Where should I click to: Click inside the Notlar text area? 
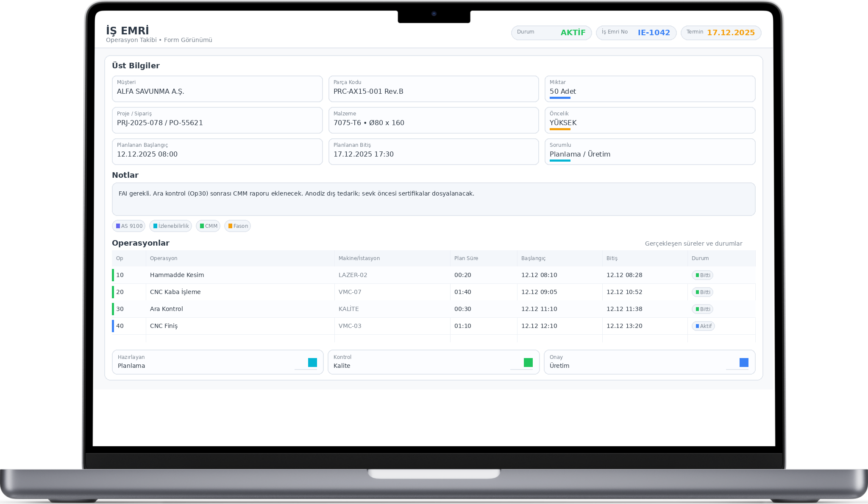[433, 199]
